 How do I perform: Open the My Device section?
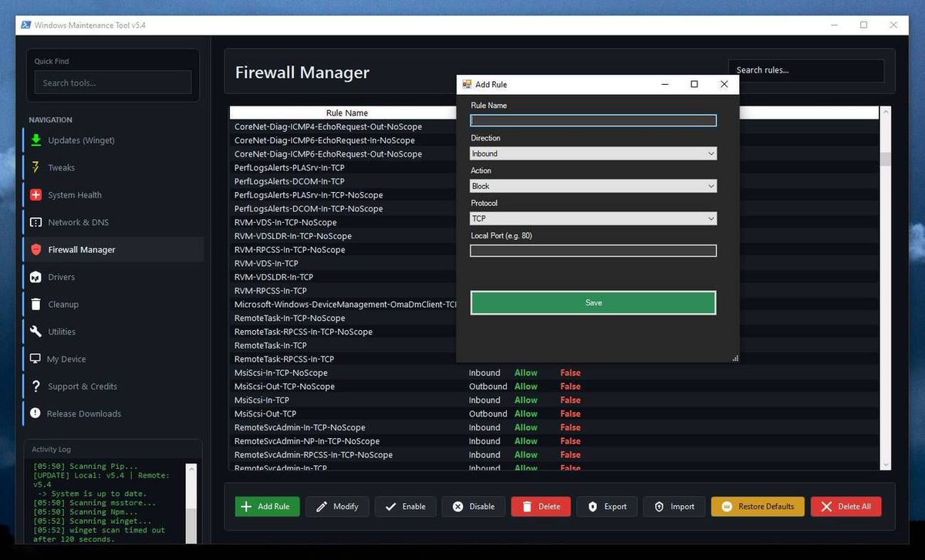pos(114,359)
